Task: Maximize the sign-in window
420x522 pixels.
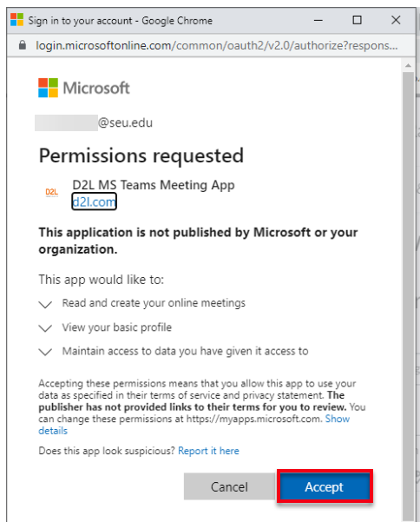Action: coord(357,20)
